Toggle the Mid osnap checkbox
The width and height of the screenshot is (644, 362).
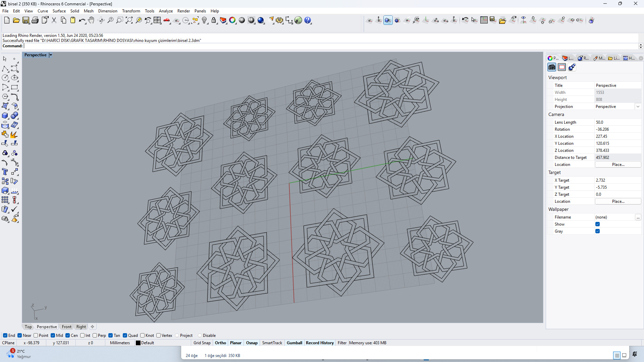click(53, 336)
